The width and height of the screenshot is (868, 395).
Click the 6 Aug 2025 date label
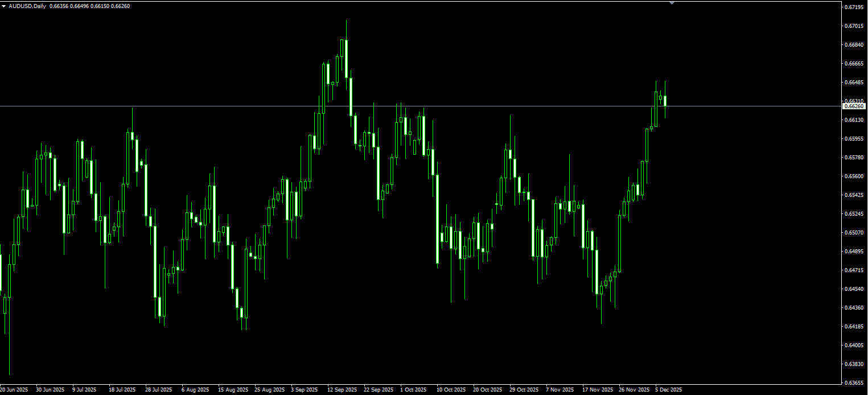point(195,390)
